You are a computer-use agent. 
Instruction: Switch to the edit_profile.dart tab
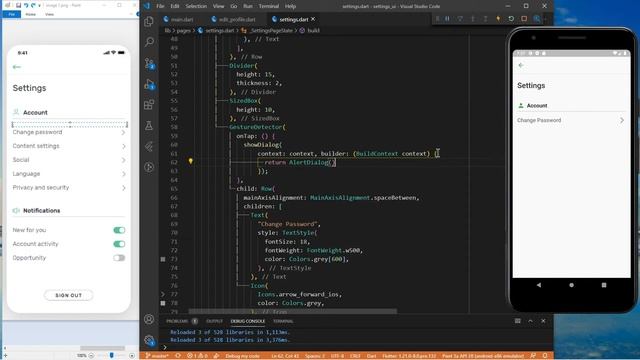coord(233,19)
